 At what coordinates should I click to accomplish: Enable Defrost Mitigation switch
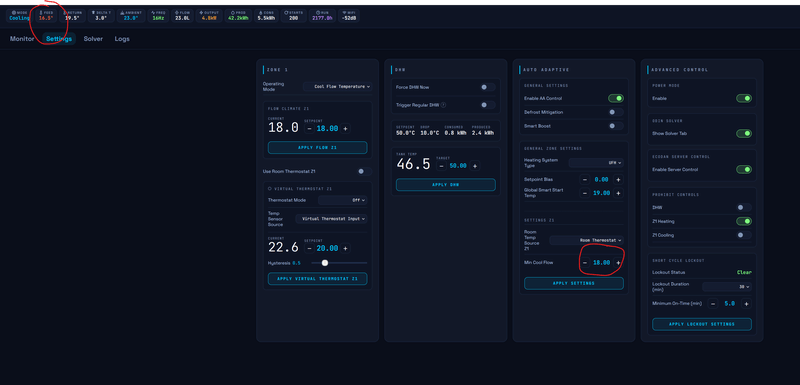point(616,112)
